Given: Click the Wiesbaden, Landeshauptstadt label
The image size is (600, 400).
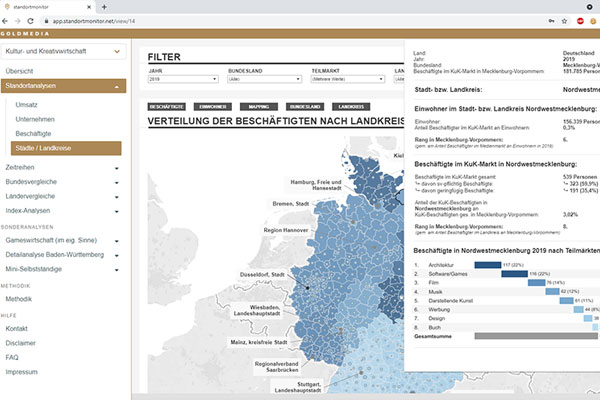Looking at the screenshot, I should click(x=257, y=310).
